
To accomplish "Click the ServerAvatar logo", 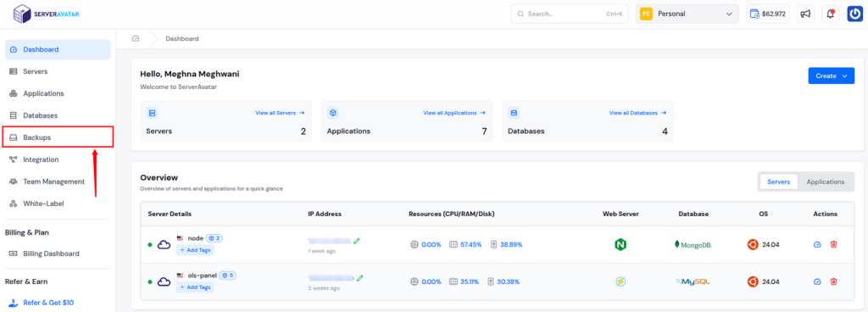I will click(47, 14).
